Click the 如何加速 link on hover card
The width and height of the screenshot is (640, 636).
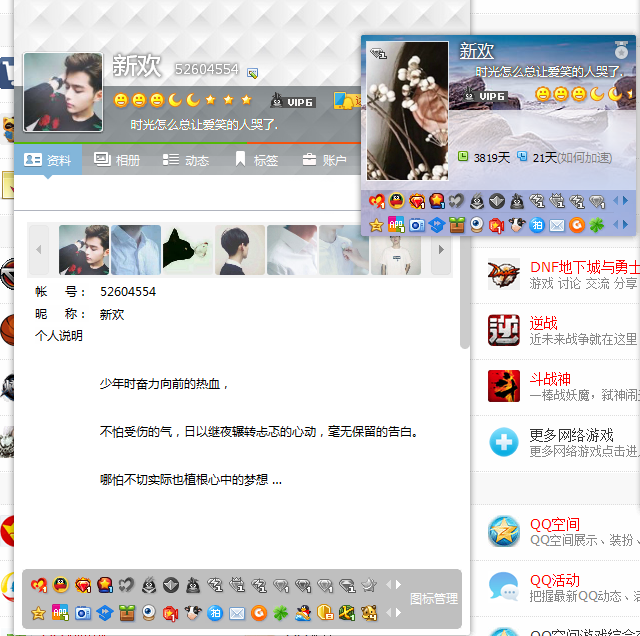[x=584, y=158]
